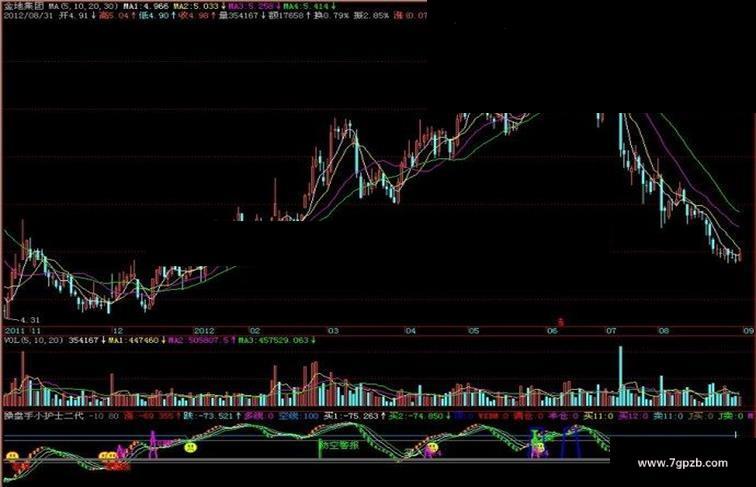
Task: Click the turnover amount 额17658
Action: coord(286,16)
